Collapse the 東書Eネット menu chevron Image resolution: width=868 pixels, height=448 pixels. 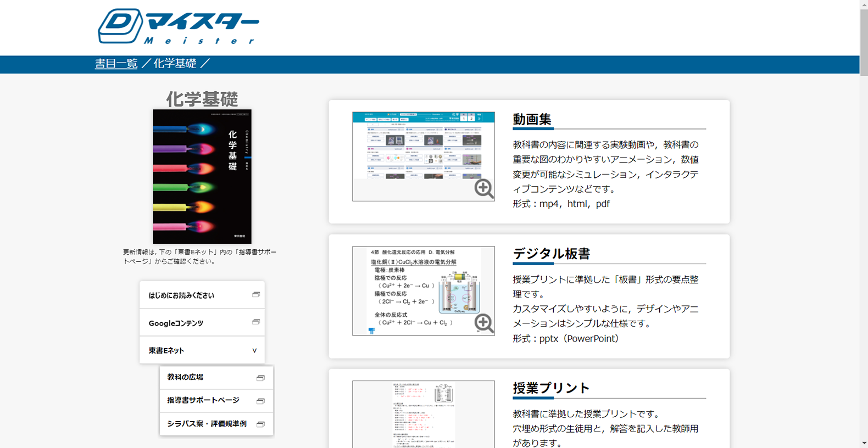click(254, 351)
